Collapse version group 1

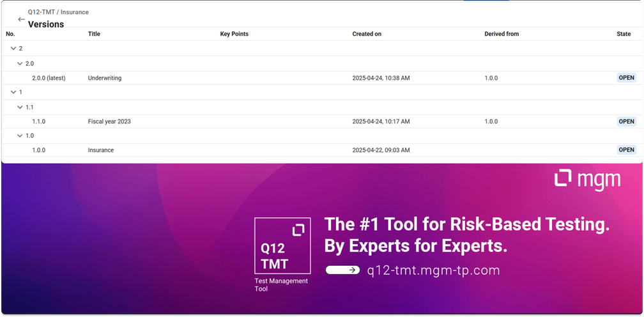(x=13, y=93)
